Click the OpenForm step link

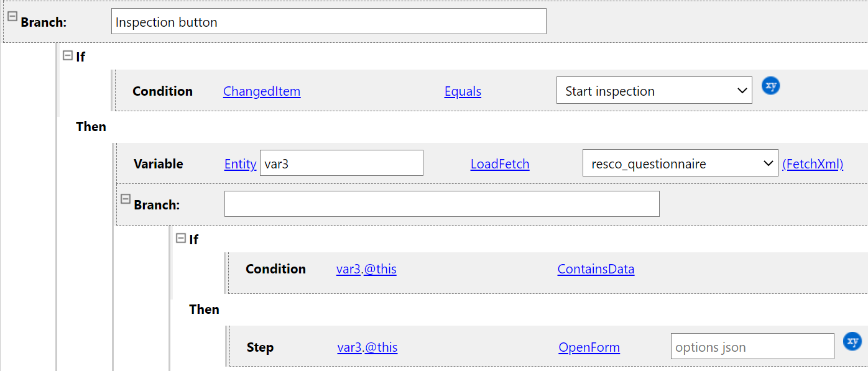[589, 347]
